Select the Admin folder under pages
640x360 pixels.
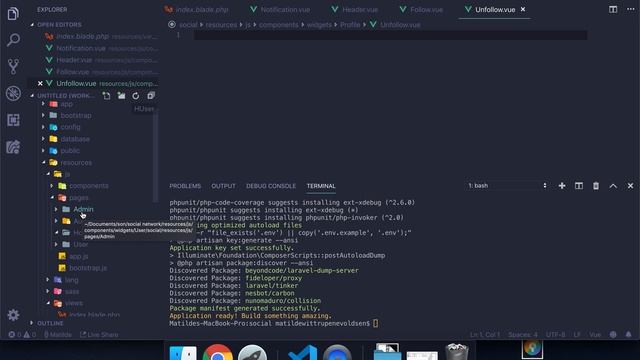[x=83, y=209]
